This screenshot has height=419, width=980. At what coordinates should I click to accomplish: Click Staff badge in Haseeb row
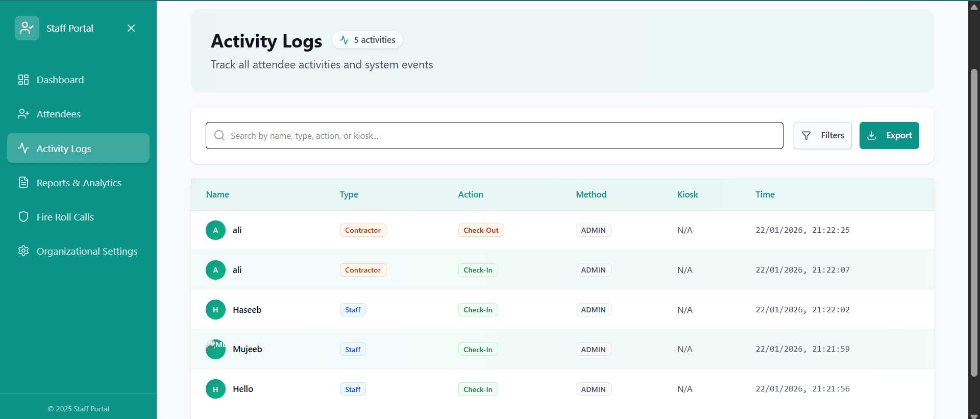pyautogui.click(x=353, y=310)
